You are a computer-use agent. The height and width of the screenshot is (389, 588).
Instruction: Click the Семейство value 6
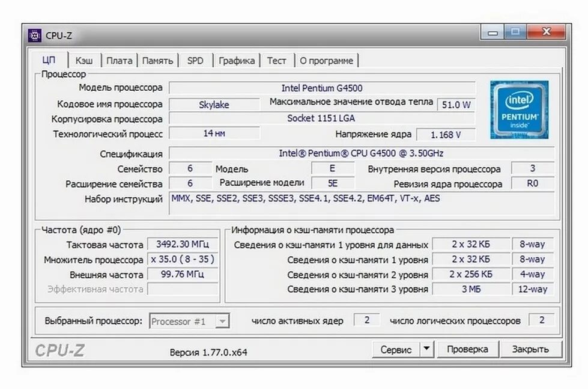coord(190,168)
